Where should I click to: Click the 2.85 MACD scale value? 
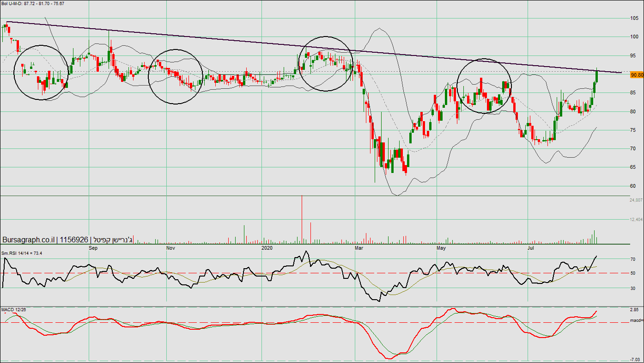click(634, 310)
